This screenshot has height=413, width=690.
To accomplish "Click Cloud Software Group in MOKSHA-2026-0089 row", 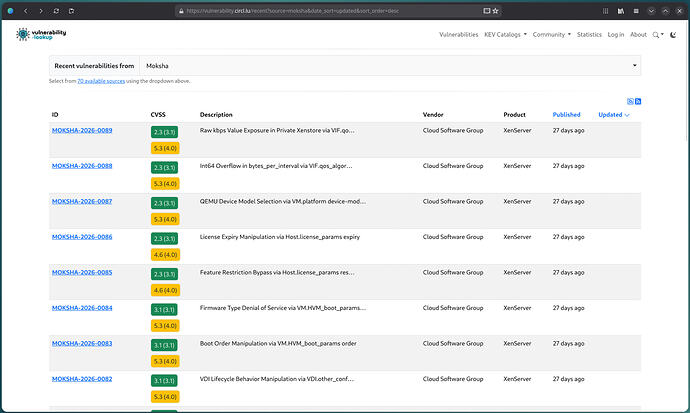I will 453,131.
